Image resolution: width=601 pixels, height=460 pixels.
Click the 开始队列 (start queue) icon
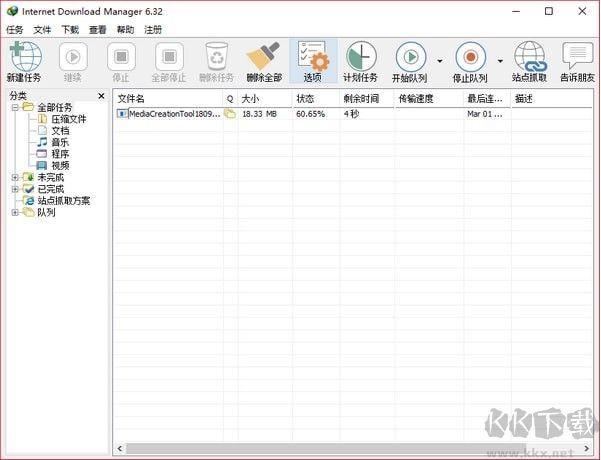(411, 57)
